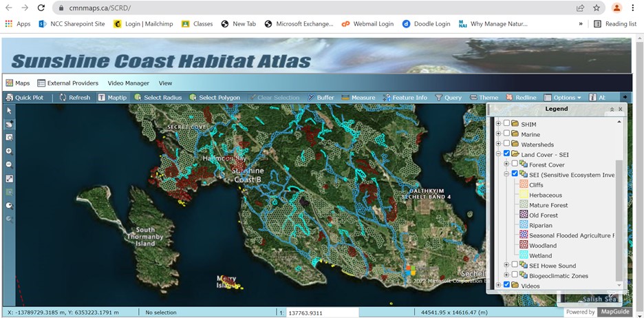Activate the Select Polygon tool
Image resolution: width=644 pixels, height=318 pixels.
point(215,97)
